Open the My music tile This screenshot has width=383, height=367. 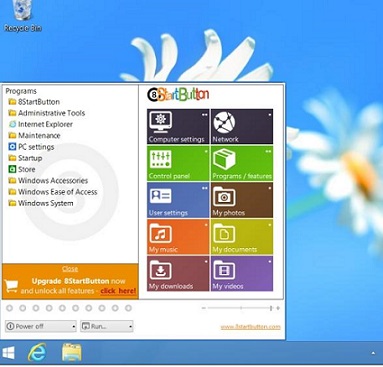click(x=178, y=237)
